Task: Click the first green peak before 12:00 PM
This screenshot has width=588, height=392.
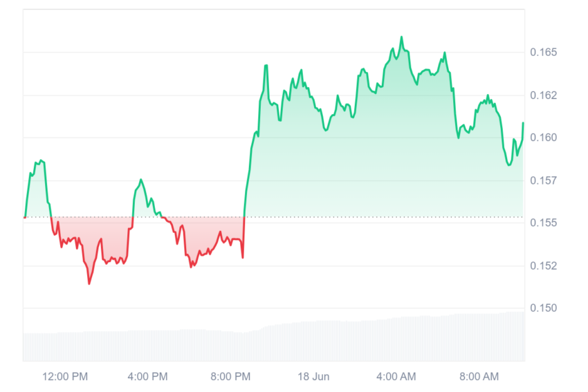Action: 41,160
